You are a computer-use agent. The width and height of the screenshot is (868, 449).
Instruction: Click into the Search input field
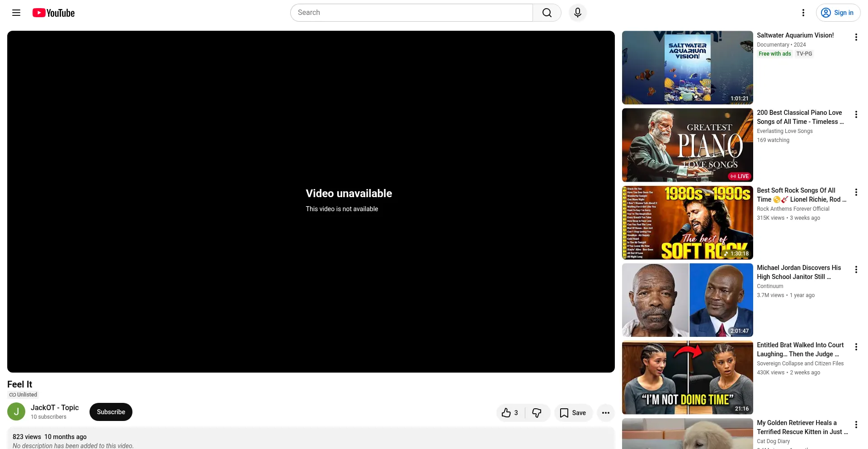click(x=411, y=13)
